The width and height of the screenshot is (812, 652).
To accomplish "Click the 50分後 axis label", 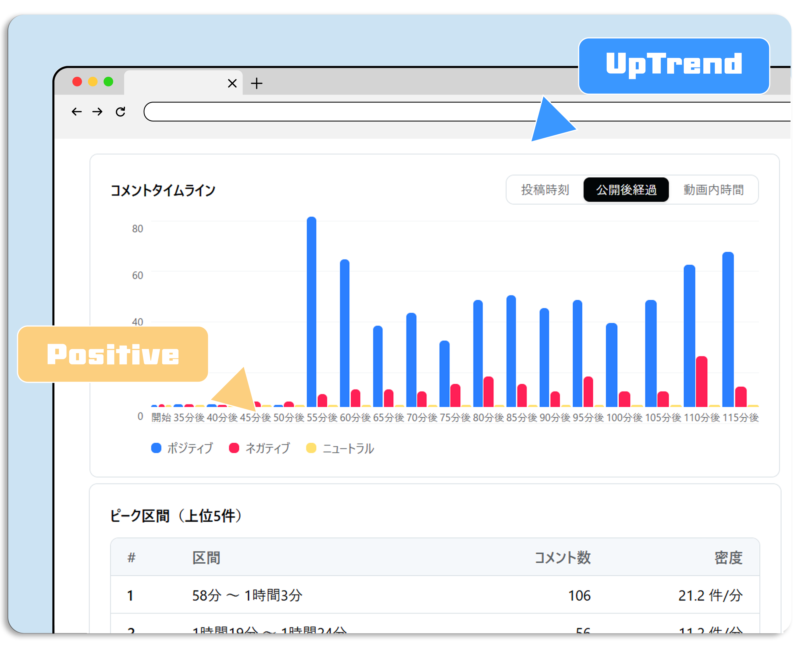I will [289, 417].
